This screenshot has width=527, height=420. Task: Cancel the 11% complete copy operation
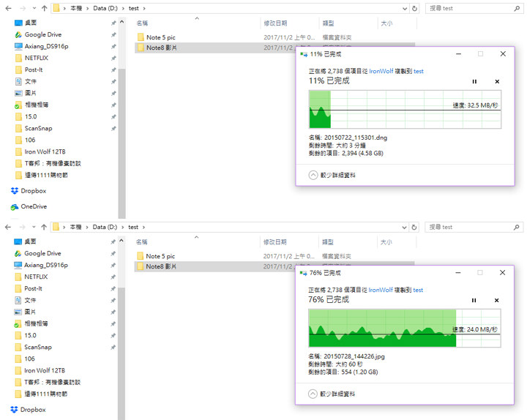pos(497,81)
